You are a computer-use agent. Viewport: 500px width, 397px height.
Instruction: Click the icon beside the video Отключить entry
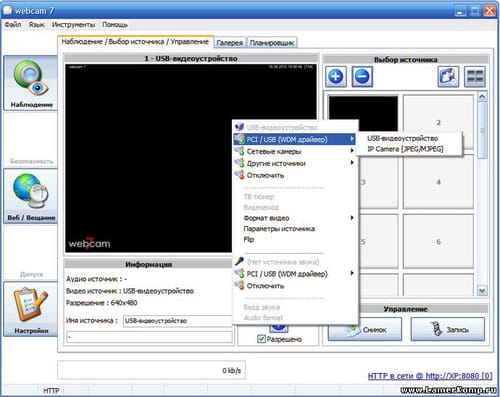tap(239, 175)
